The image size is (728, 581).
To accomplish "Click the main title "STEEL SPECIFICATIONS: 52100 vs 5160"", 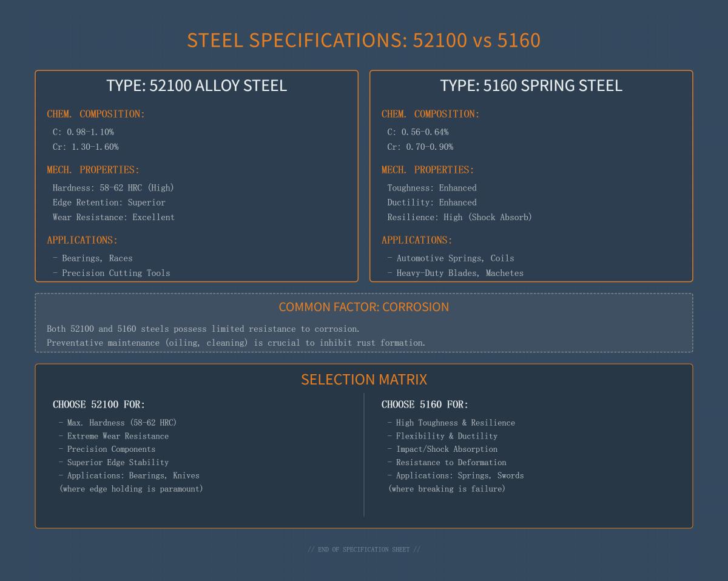I will 363,40.
